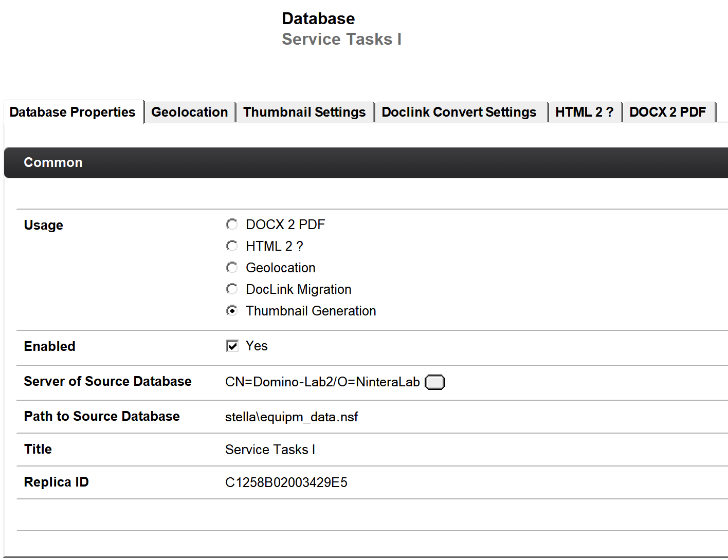Open the server picker button beside CN=Domino-Lab2
The height and width of the screenshot is (560, 728).
[434, 382]
